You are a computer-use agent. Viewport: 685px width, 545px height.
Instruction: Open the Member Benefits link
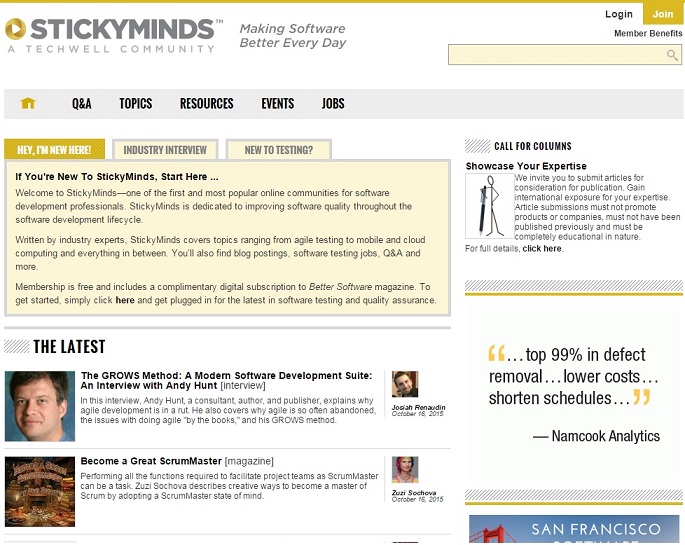[648, 34]
